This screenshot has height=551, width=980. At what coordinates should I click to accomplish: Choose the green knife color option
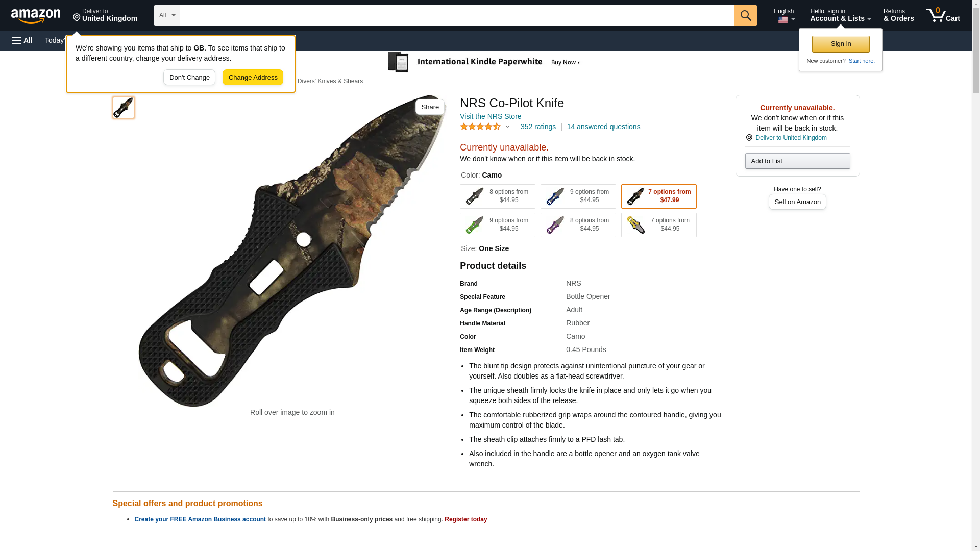[497, 225]
